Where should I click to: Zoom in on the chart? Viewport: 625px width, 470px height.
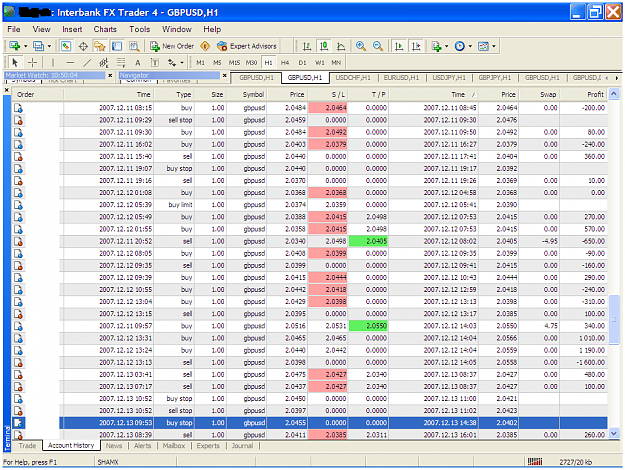[x=361, y=46]
